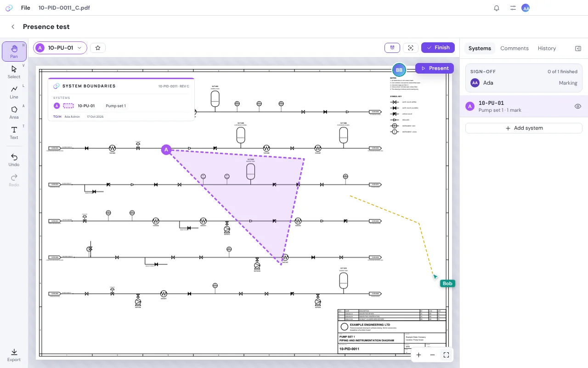Click the 10-PID-0011_C.pdf file name
This screenshot has height=368, width=588.
64,8
